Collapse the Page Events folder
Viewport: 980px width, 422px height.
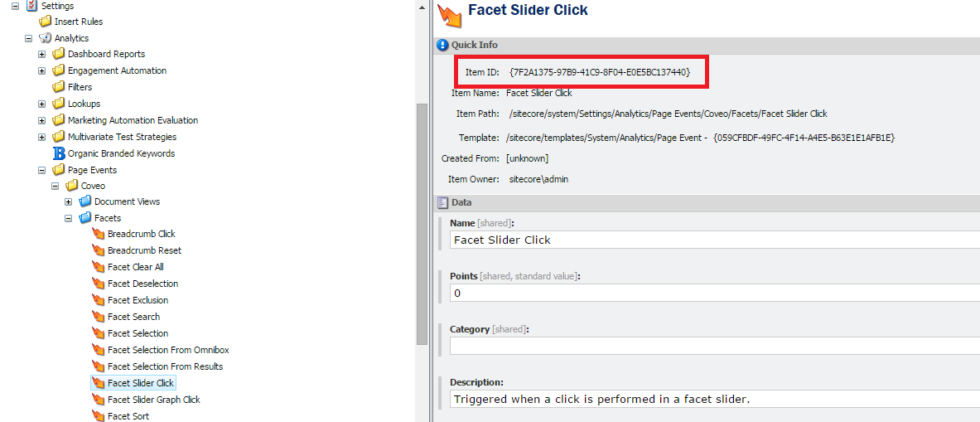(x=42, y=170)
